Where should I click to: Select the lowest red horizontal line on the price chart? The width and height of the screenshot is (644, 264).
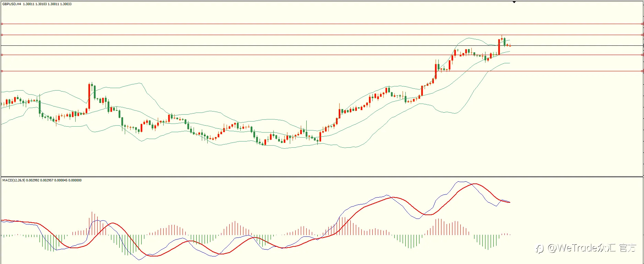coord(322,71)
